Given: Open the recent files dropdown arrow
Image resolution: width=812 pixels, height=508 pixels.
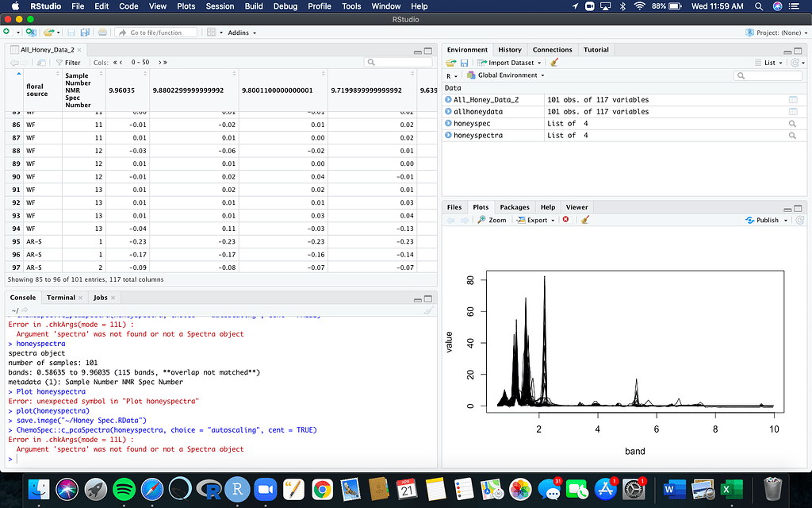Looking at the screenshot, I should point(59,33).
